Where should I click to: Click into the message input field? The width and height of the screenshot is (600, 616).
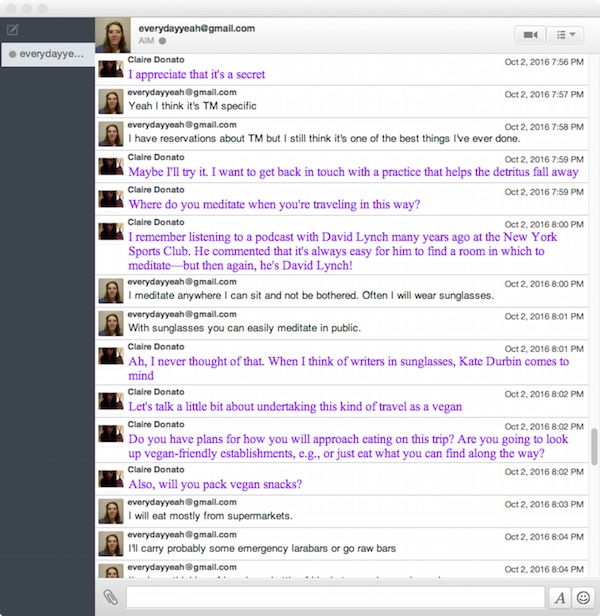click(x=335, y=598)
